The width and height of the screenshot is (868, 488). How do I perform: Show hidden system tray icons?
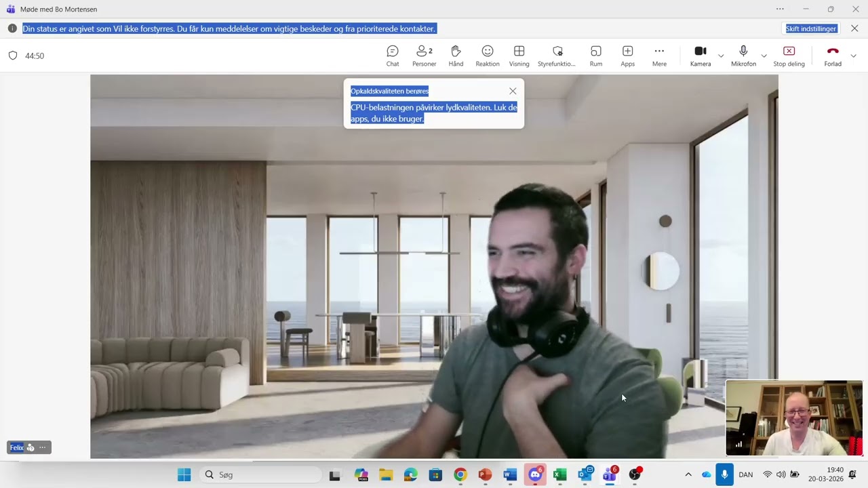tap(688, 474)
